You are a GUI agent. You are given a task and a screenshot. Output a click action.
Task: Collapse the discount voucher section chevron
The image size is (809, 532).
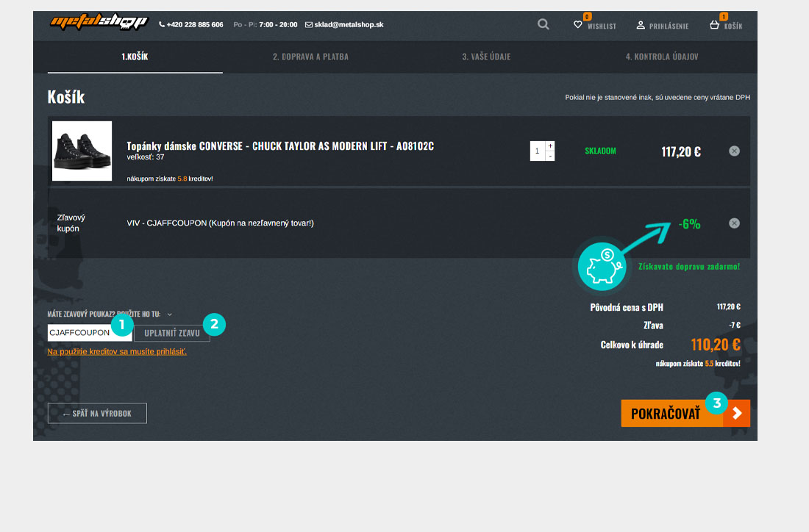(170, 314)
